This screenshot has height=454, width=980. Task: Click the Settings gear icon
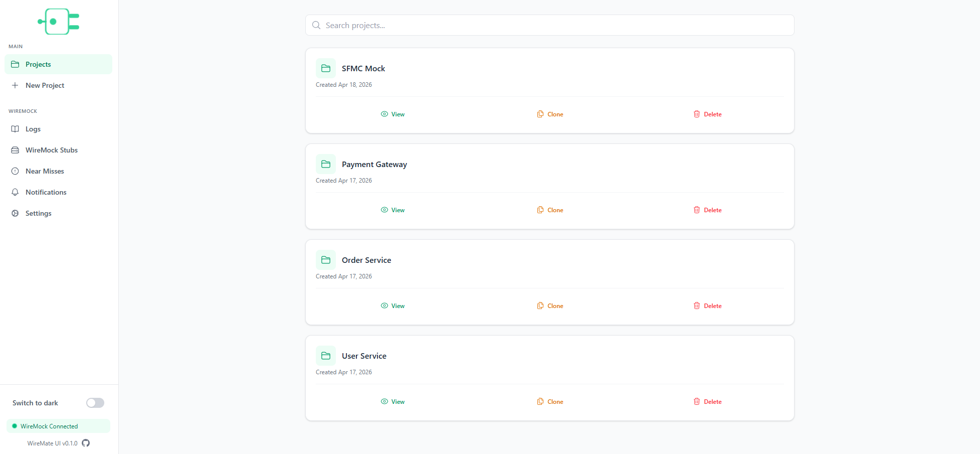[15, 213]
